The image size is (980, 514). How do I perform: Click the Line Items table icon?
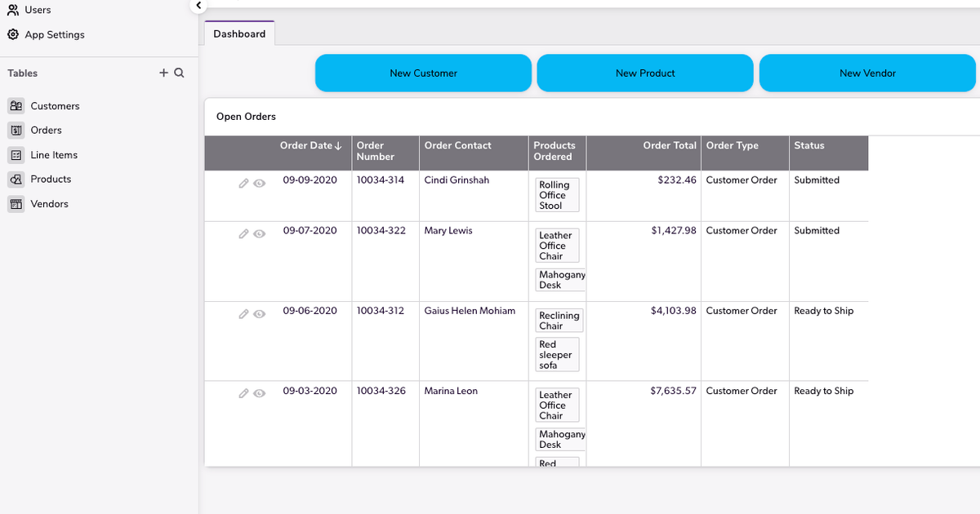click(x=16, y=155)
